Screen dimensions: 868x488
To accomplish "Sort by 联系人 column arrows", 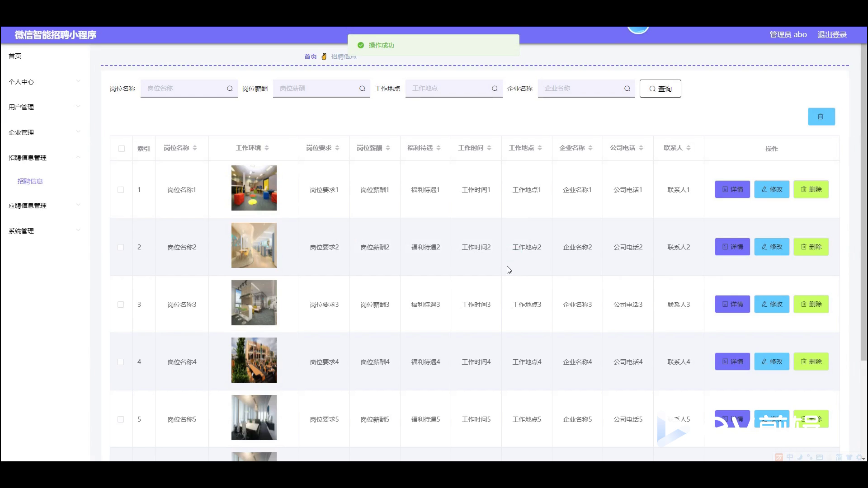I will (689, 148).
